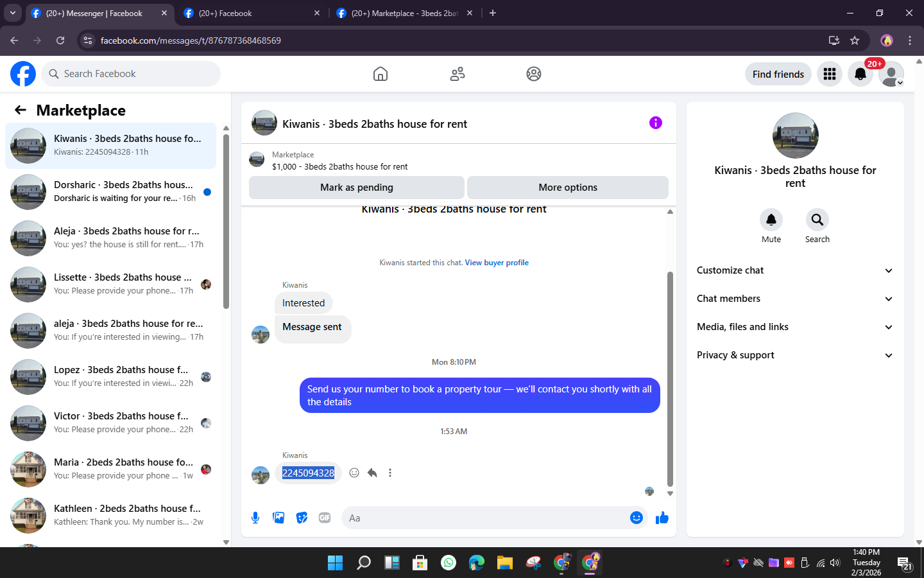Open more options for 2245094328 message
This screenshot has width=924, height=578.
390,473
